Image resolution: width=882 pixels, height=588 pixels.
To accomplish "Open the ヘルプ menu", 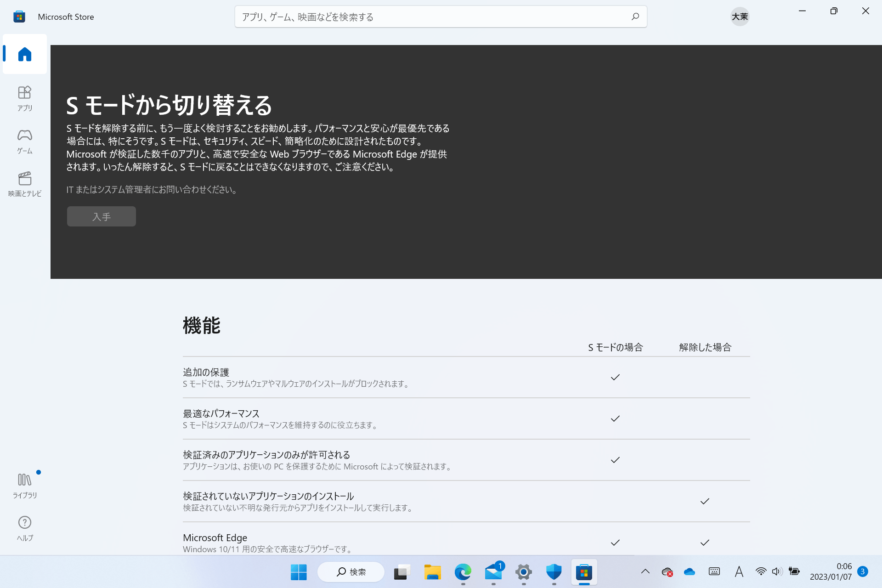I will 25,528.
